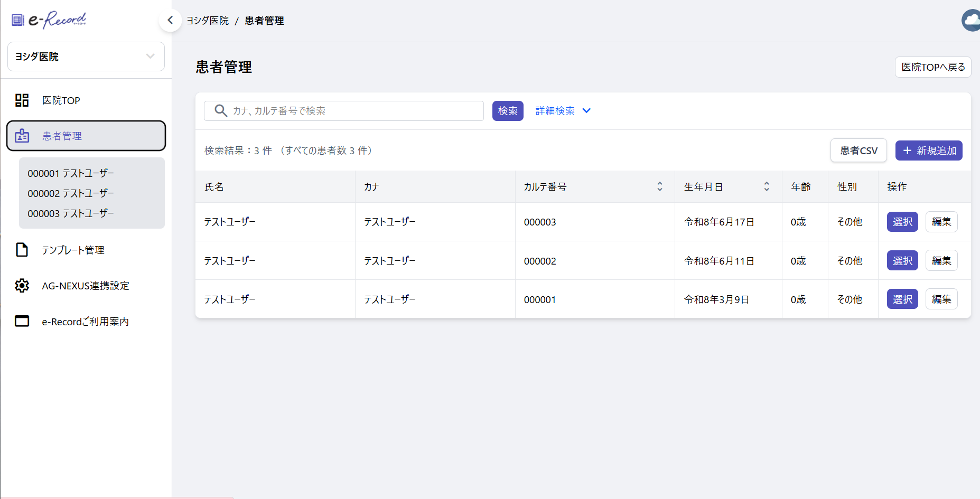The image size is (980, 499).
Task: Open the cloud icon in the header
Action: click(x=971, y=21)
